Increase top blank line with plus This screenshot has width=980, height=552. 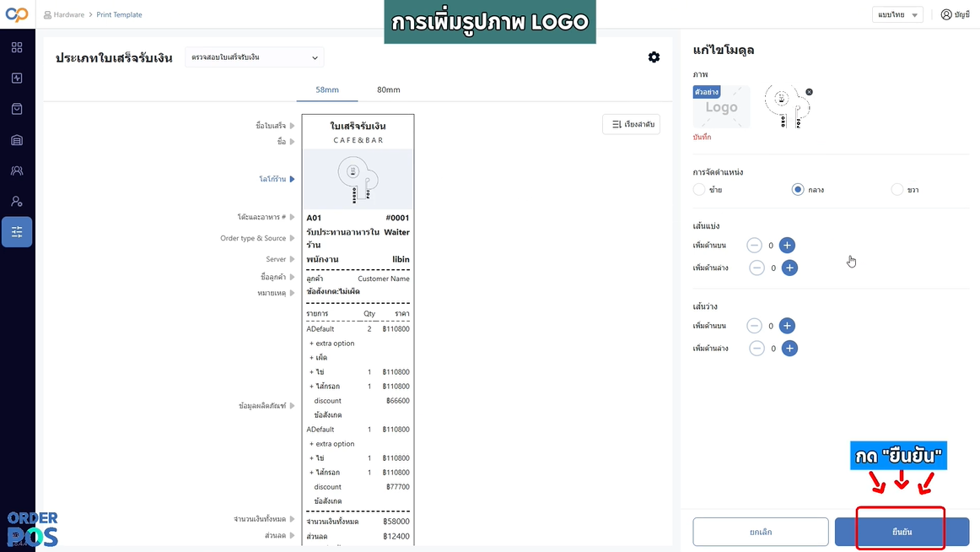click(x=787, y=326)
